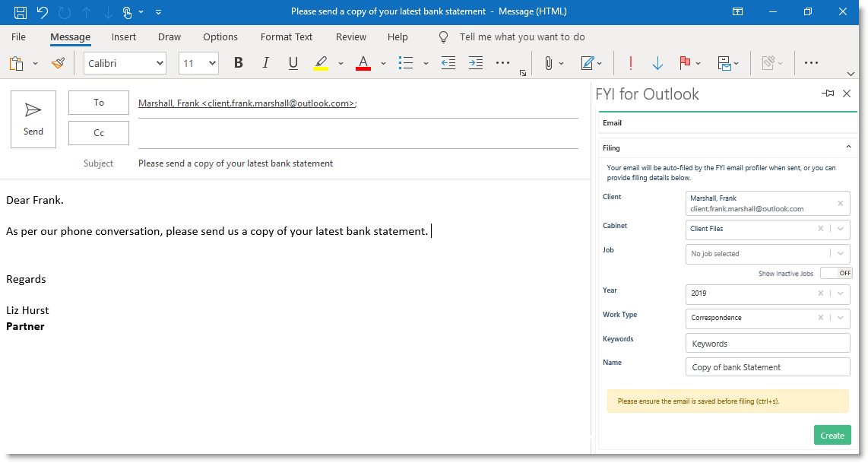Open the Calibri font name dropdown

tap(125, 63)
